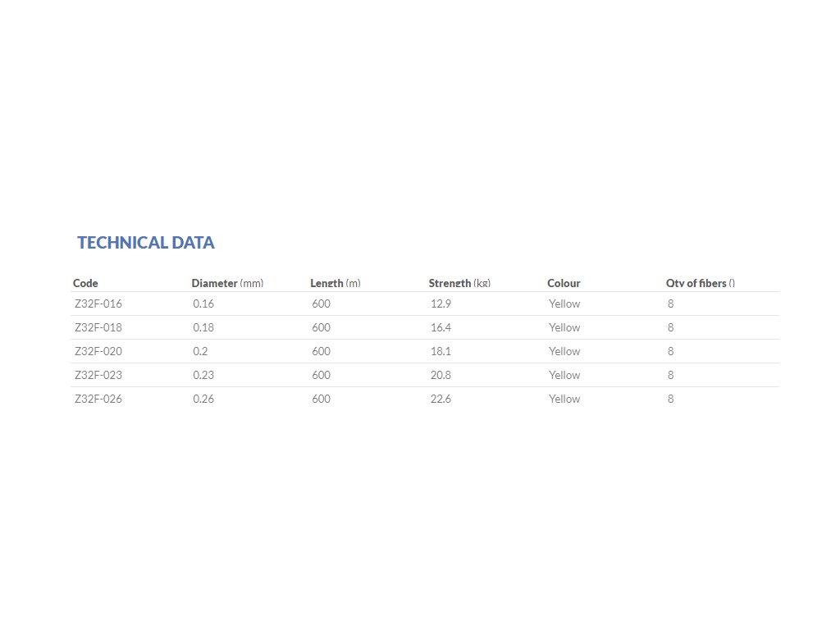
Task: Select the 12.9 strength value
Action: tap(441, 304)
